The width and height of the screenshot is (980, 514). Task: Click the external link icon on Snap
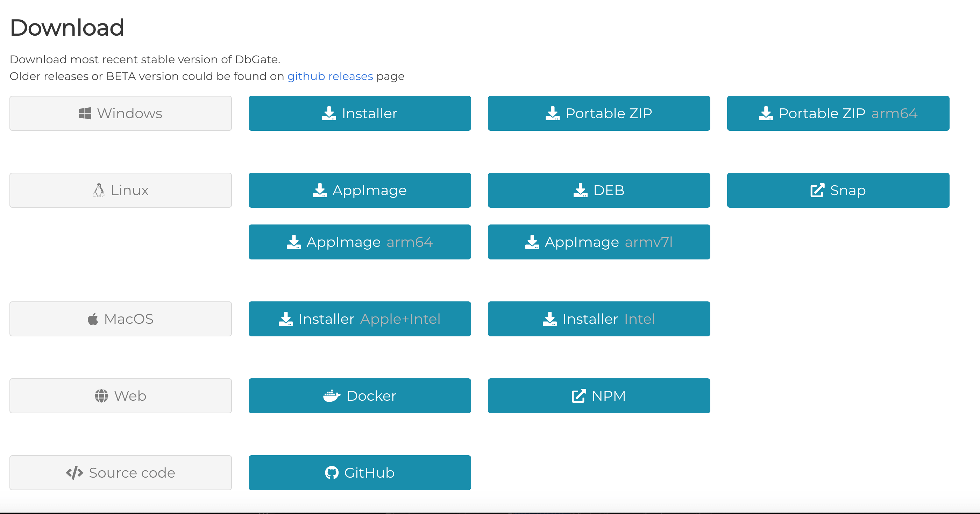pos(817,190)
